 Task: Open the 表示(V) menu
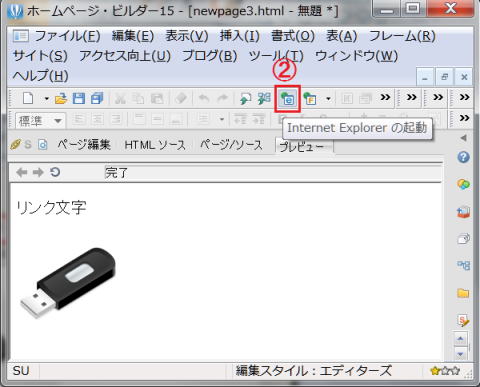(x=187, y=36)
